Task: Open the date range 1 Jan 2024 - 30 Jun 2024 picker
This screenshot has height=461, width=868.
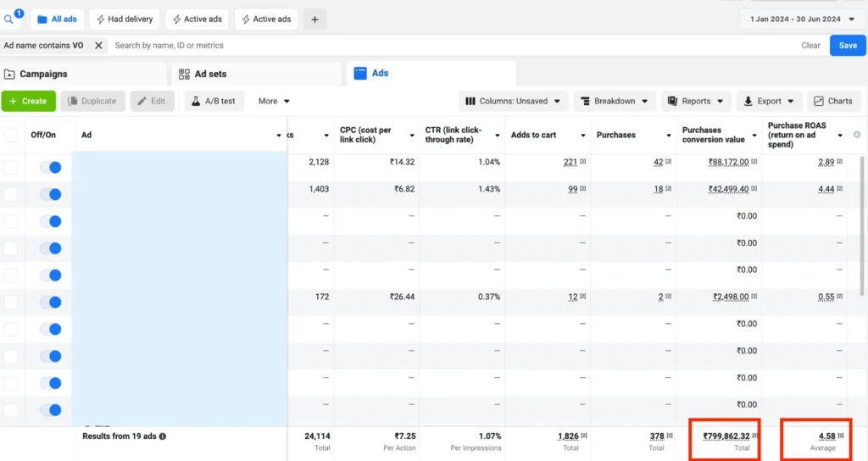Action: (x=802, y=19)
